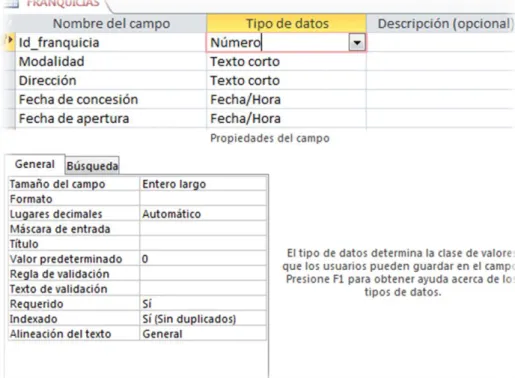515x378 pixels.
Task: Click the FRANQUICIAS table tab icon
Action: point(12,3)
